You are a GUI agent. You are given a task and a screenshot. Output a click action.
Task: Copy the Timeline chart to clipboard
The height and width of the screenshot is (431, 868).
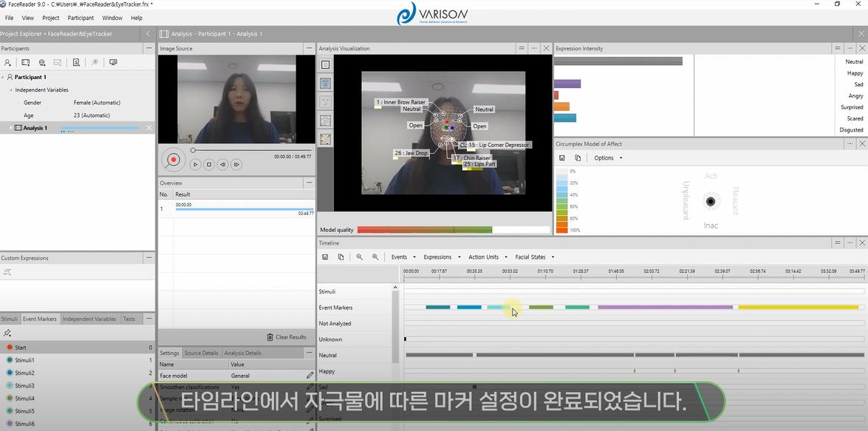[x=341, y=257]
